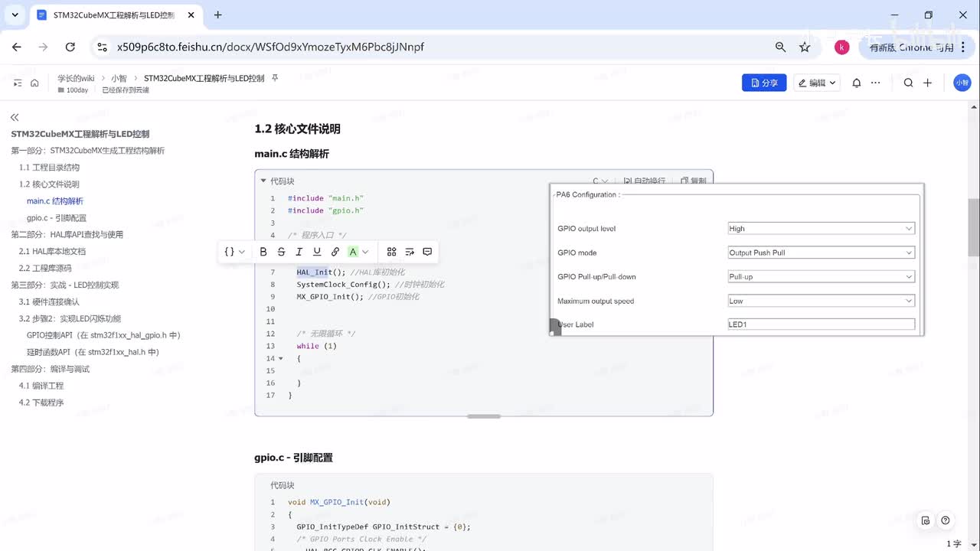Apply the green highlight A color
The height and width of the screenshot is (551, 980).
[x=353, y=252]
